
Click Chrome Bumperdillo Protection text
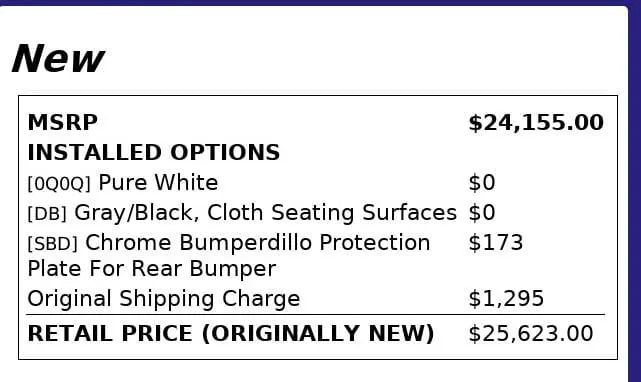(x=258, y=243)
